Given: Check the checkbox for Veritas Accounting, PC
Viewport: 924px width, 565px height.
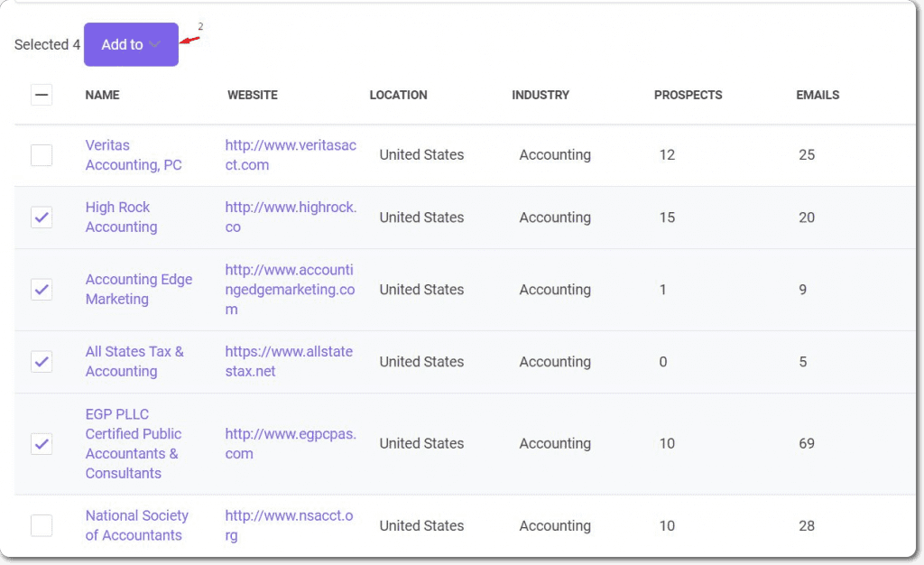Looking at the screenshot, I should coord(42,154).
